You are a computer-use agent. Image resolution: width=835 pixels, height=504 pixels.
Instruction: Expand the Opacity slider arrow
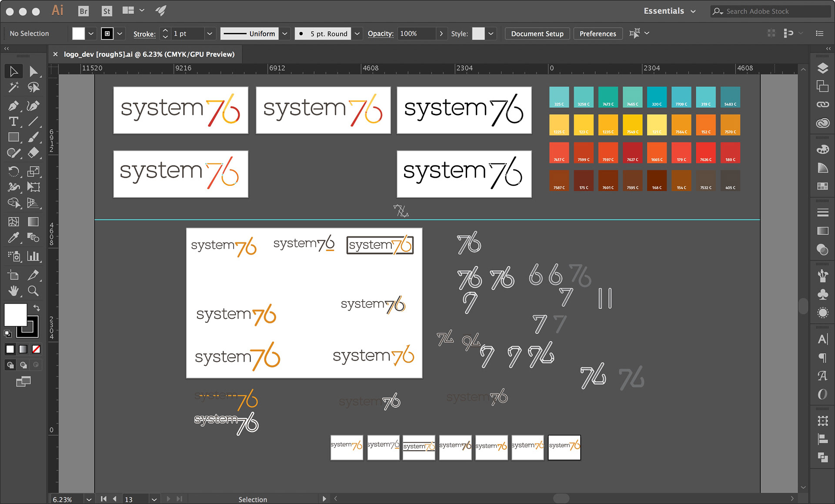[x=441, y=33]
